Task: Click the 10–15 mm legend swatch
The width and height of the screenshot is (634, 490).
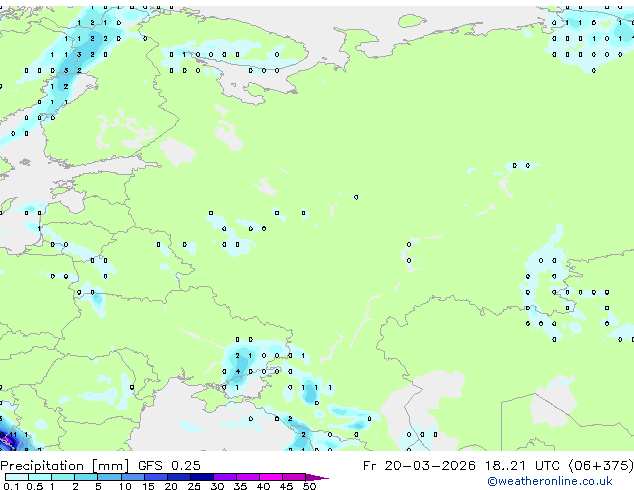Action: pos(132,477)
